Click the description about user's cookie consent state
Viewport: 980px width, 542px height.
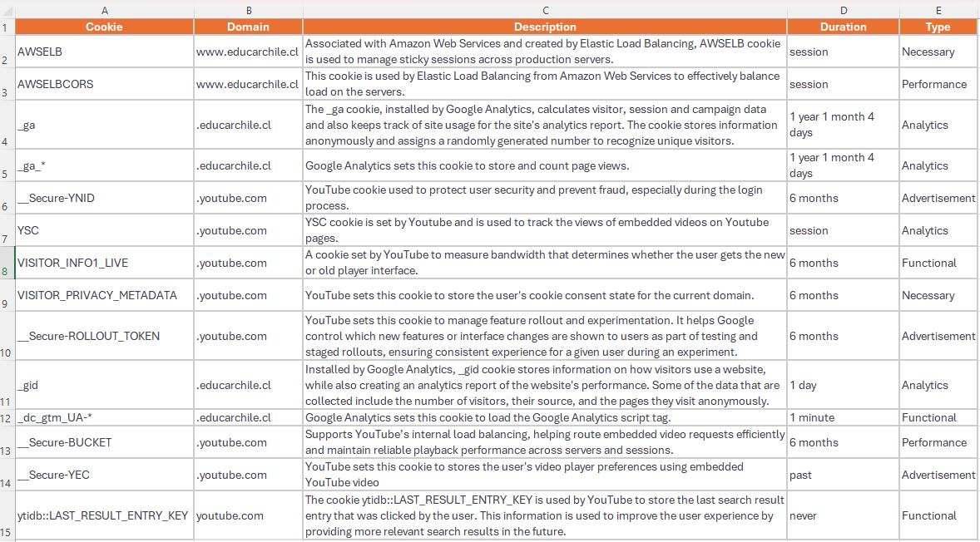tap(545, 295)
